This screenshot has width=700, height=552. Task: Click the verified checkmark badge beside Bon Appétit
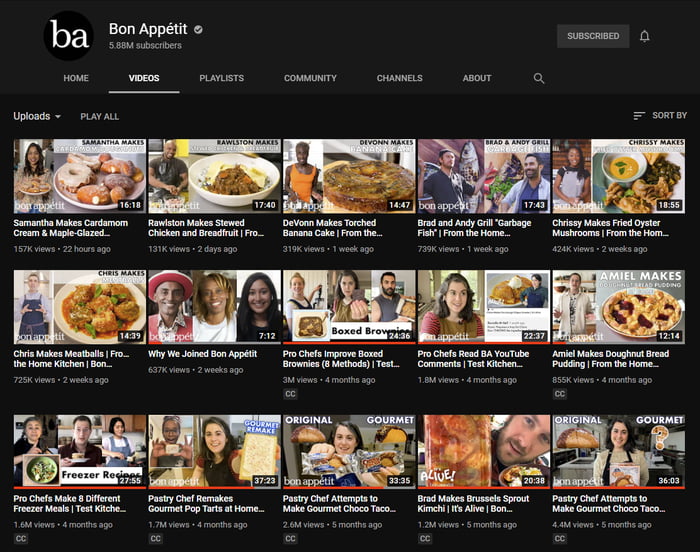[198, 29]
